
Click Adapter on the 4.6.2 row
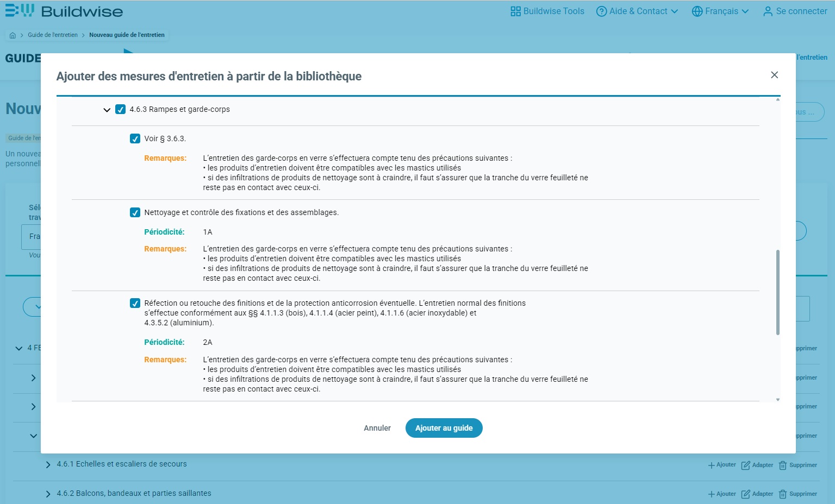[757, 494]
